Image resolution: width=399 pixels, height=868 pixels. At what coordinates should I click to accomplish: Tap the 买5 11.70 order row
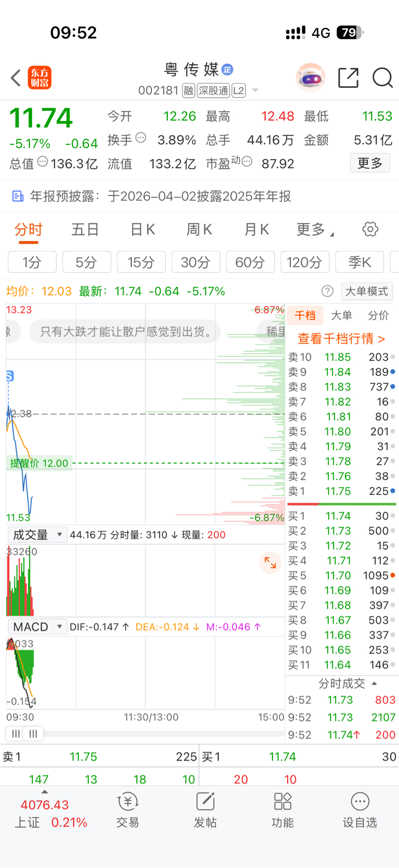(341, 575)
